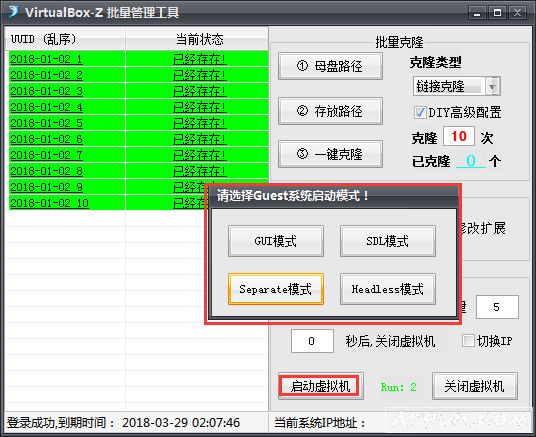This screenshot has height=437, width=536.
Task: Choose SDL模式 startup mode
Action: pyautogui.click(x=388, y=241)
